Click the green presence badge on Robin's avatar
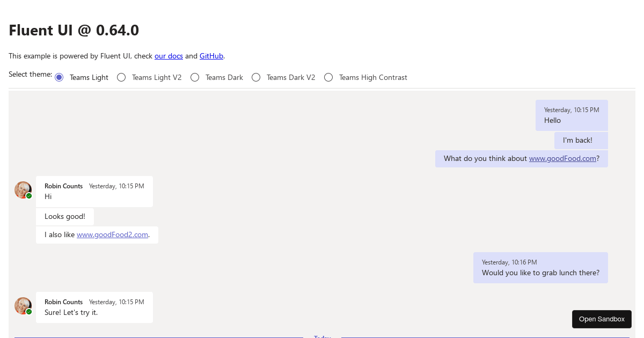This screenshot has width=644, height=338. point(28,196)
